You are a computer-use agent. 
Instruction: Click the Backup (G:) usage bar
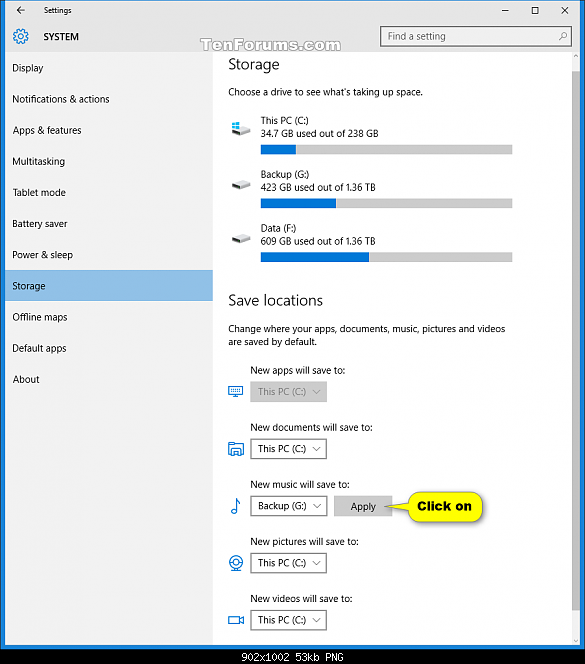[x=386, y=203]
